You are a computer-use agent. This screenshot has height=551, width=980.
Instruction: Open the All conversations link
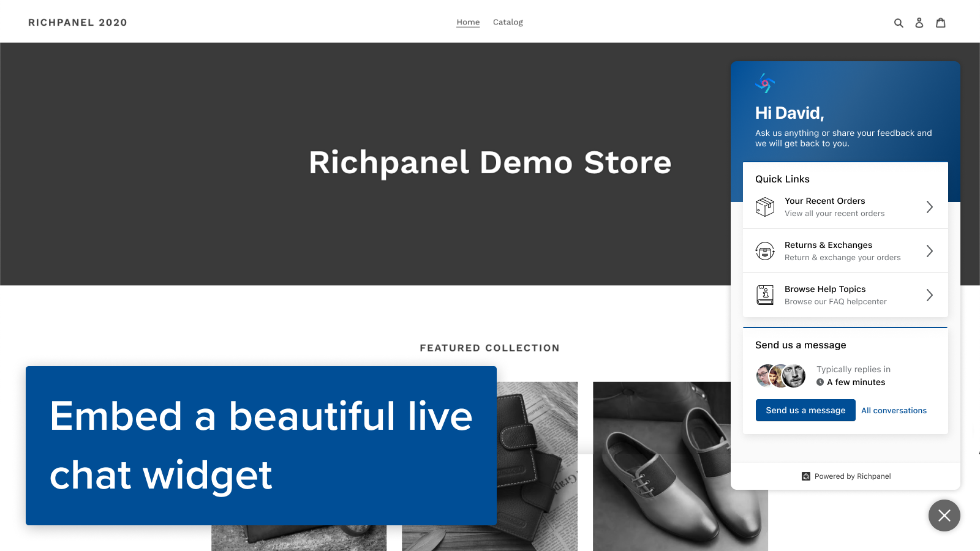click(x=894, y=411)
